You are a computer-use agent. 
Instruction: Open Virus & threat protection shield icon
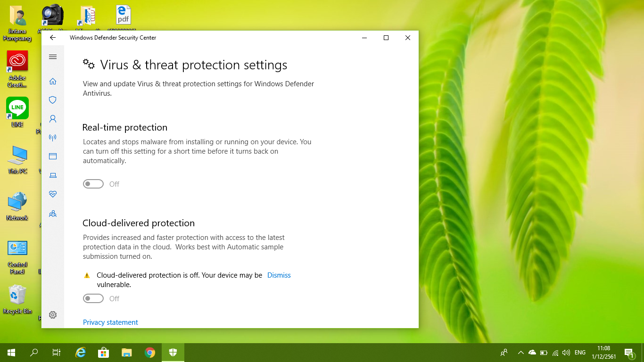tap(53, 100)
